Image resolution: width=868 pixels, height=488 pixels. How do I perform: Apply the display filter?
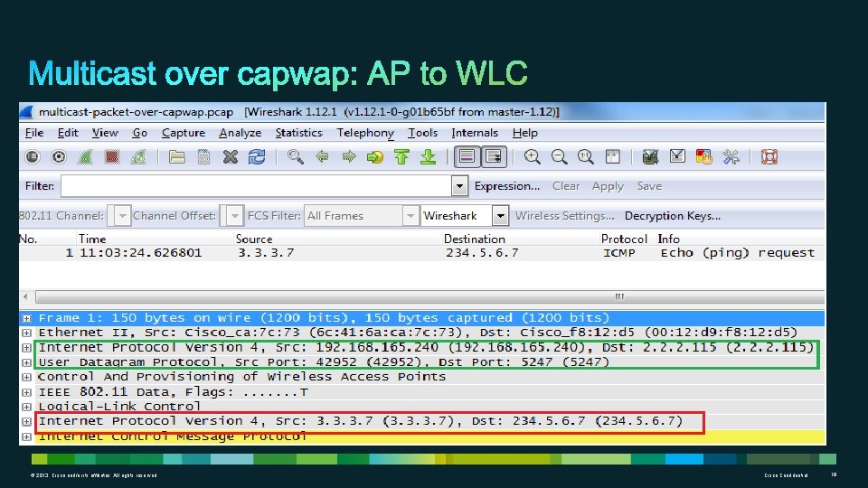(608, 186)
